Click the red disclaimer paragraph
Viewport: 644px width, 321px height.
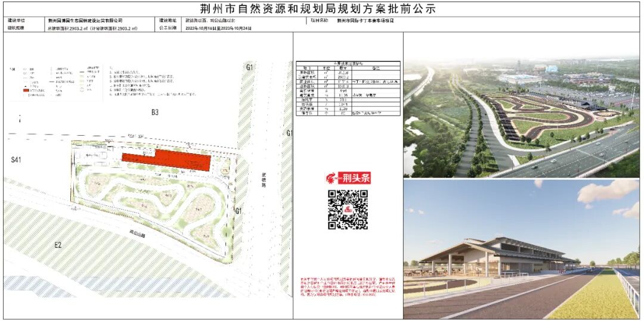348,287
